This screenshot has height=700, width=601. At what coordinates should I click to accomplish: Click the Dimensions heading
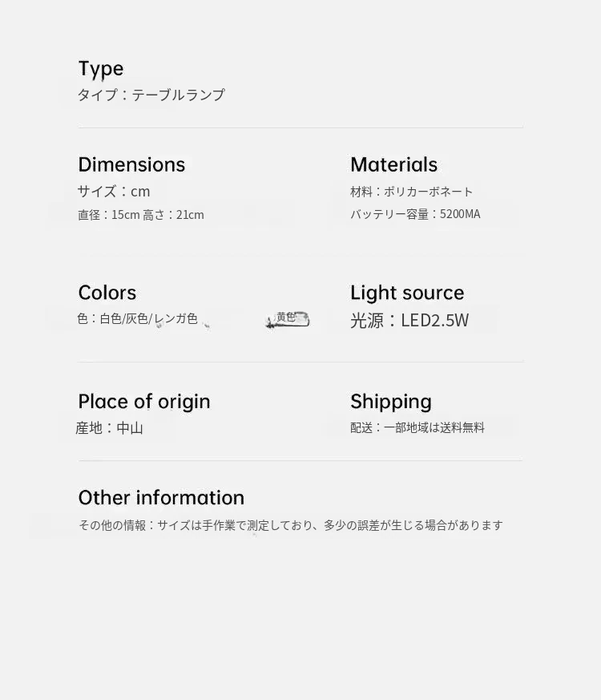tap(131, 164)
